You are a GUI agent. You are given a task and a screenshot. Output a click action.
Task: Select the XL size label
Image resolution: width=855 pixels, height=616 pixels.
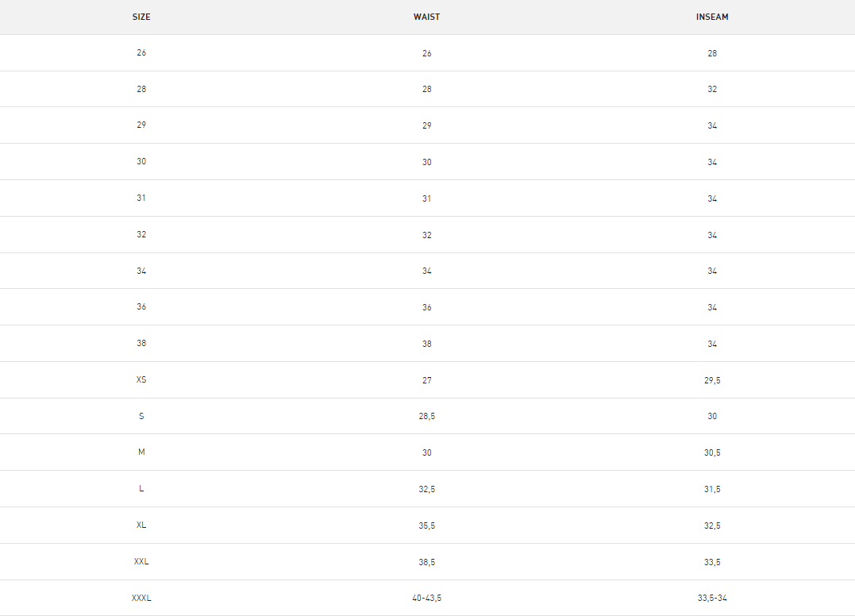click(x=141, y=525)
